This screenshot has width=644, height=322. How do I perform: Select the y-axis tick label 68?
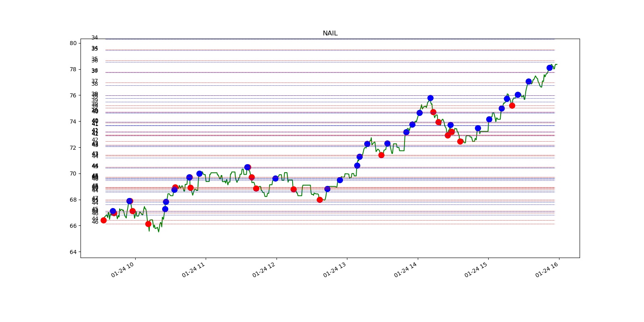[73, 200]
